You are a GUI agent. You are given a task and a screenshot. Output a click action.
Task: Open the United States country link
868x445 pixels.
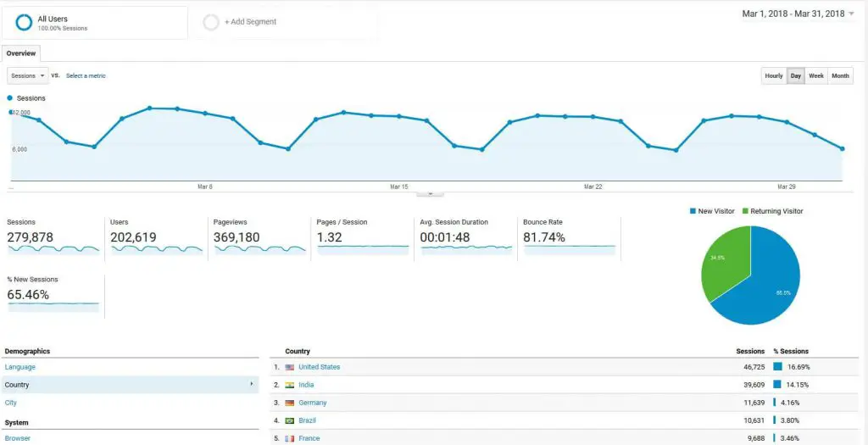320,367
